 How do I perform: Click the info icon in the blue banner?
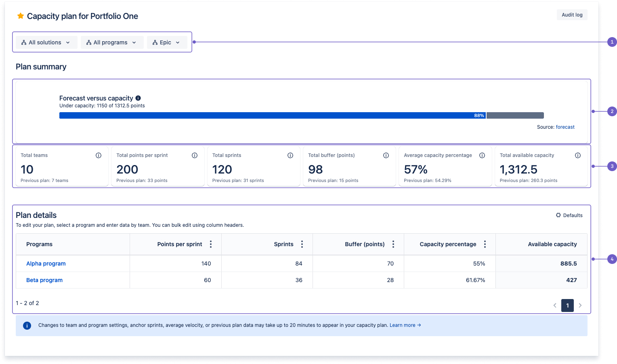(27, 325)
